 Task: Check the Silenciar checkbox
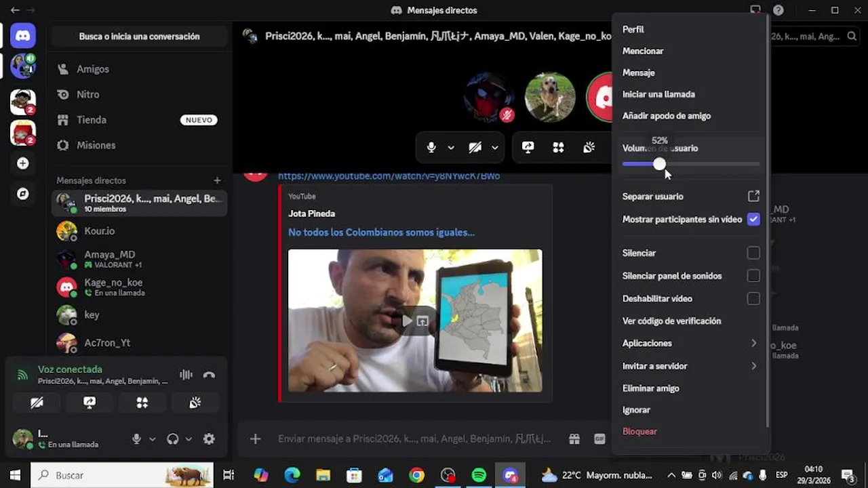[753, 253]
